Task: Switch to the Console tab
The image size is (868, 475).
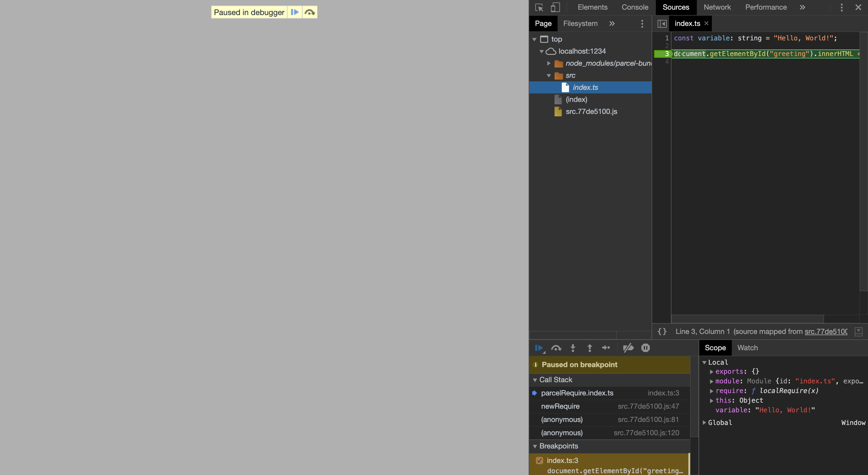Action: coord(635,7)
